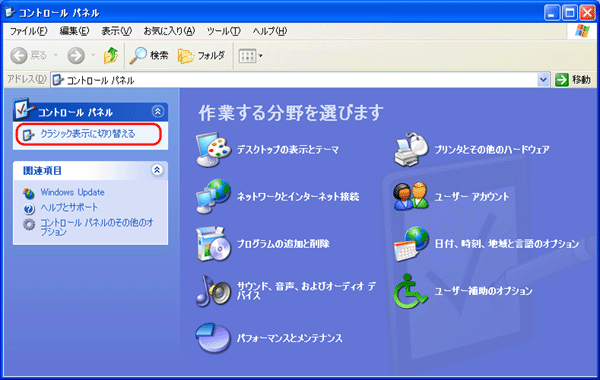Open the address bar dropdown arrow

click(x=543, y=80)
